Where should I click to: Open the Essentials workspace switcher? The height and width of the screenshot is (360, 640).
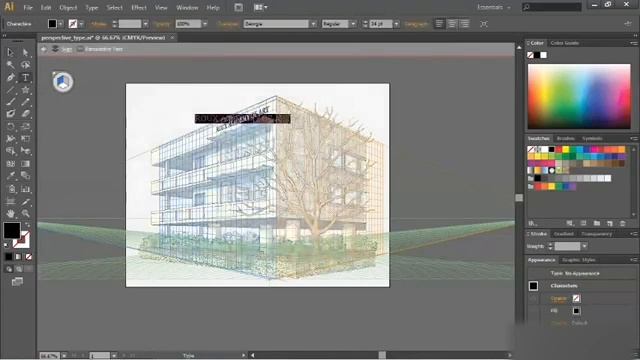pyautogui.click(x=493, y=7)
